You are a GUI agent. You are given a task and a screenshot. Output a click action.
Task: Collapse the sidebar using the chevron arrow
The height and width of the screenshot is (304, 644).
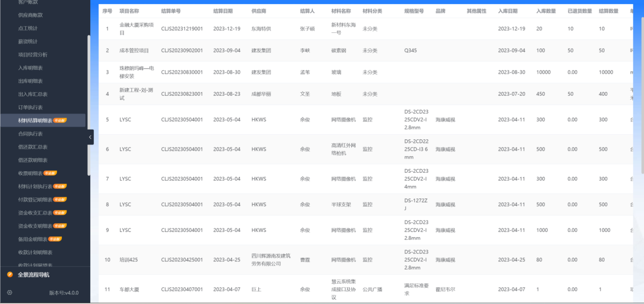click(90, 137)
